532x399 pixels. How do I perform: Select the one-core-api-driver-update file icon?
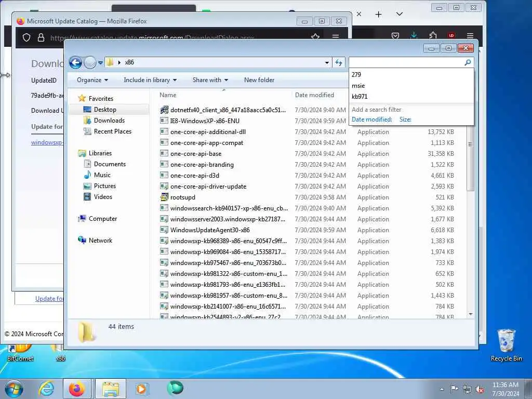(164, 187)
